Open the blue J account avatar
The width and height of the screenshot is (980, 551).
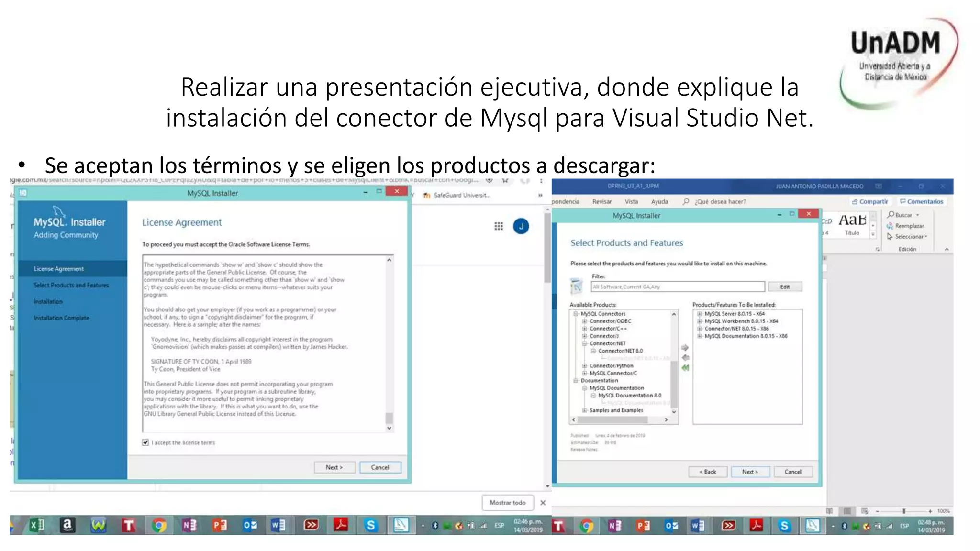(521, 226)
